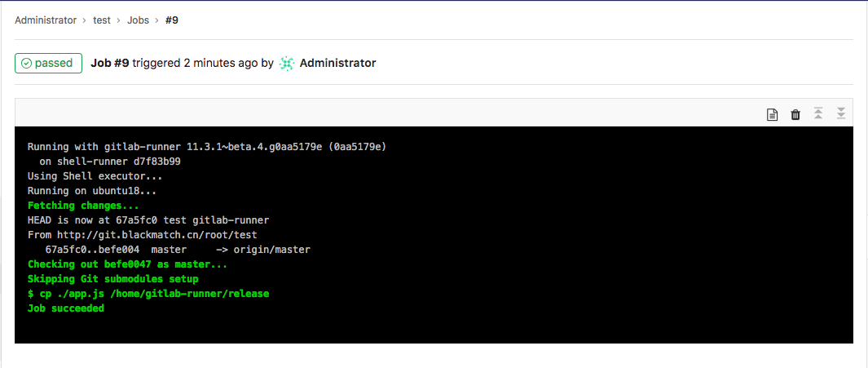The image size is (868, 368).
Task: Go to the test project breadcrumb
Action: pos(102,20)
